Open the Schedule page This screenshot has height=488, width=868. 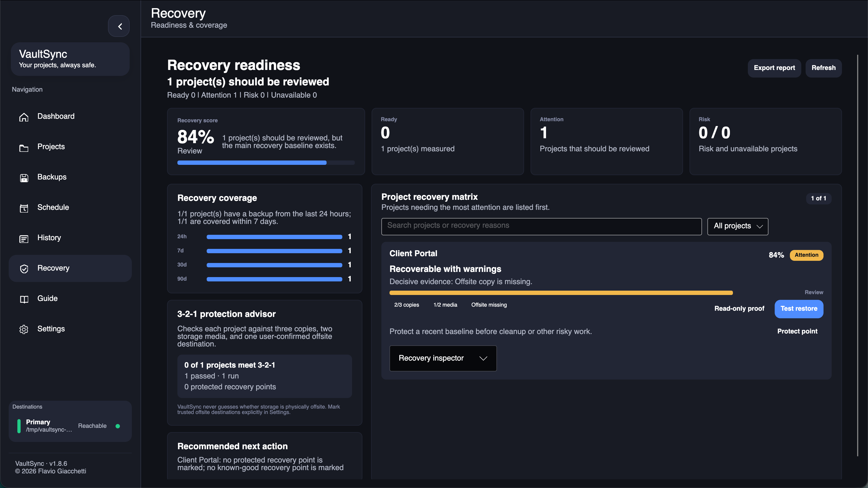click(70, 207)
